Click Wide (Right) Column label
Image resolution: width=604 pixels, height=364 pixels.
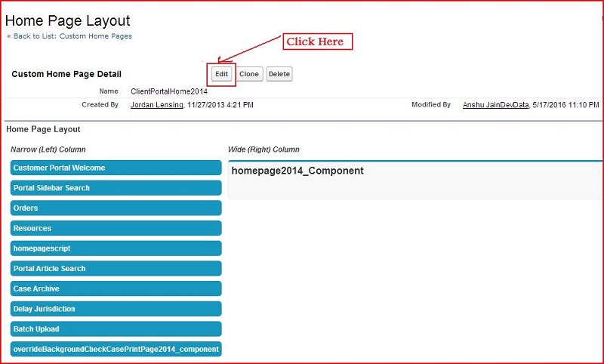[263, 150]
